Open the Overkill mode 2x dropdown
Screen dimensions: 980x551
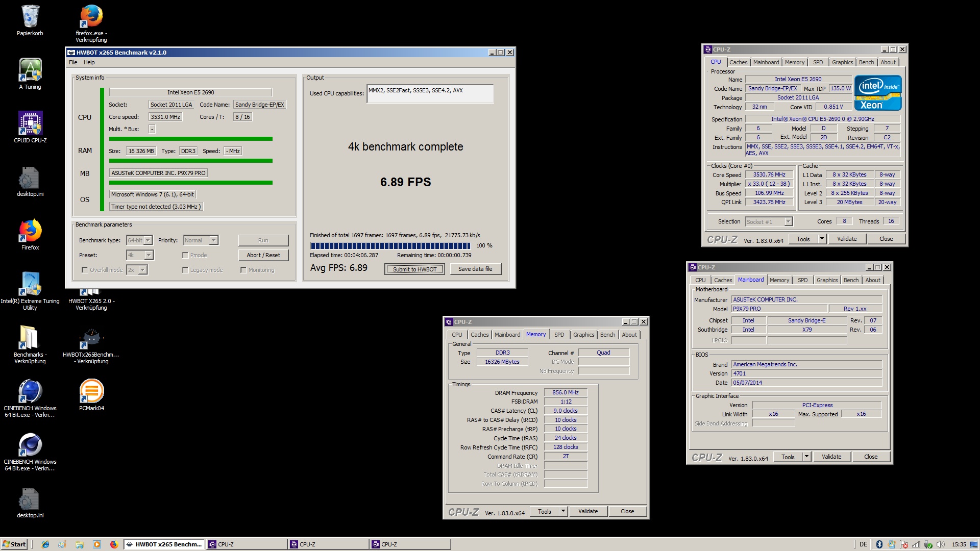click(x=137, y=270)
